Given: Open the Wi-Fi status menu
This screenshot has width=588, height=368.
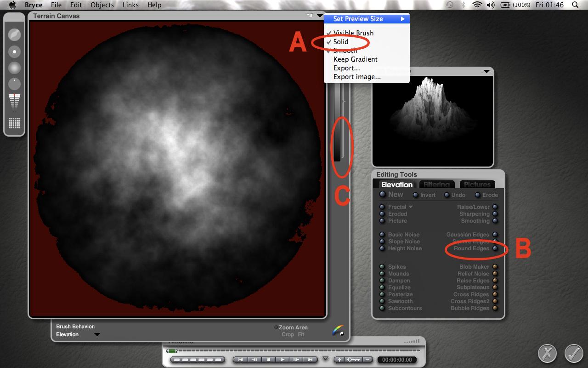Looking at the screenshot, I should pos(477,5).
